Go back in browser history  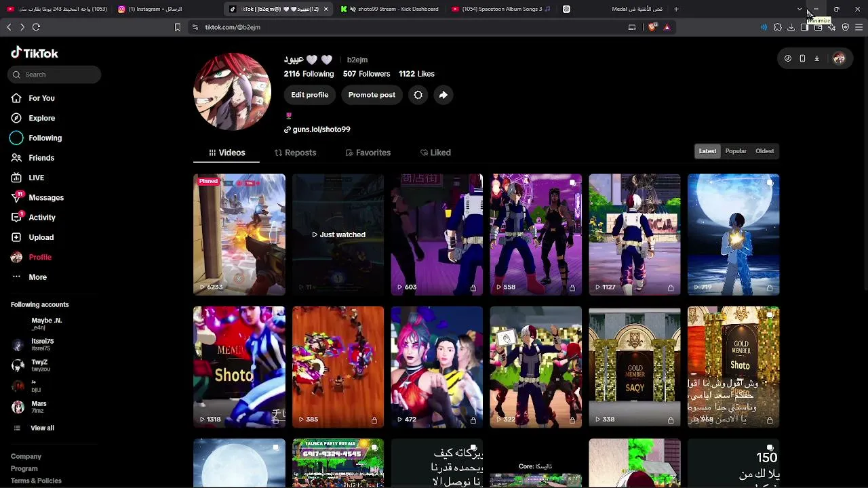pyautogui.click(x=9, y=27)
